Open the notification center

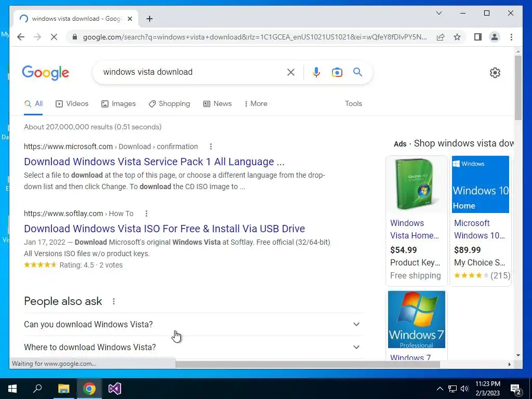516,389
